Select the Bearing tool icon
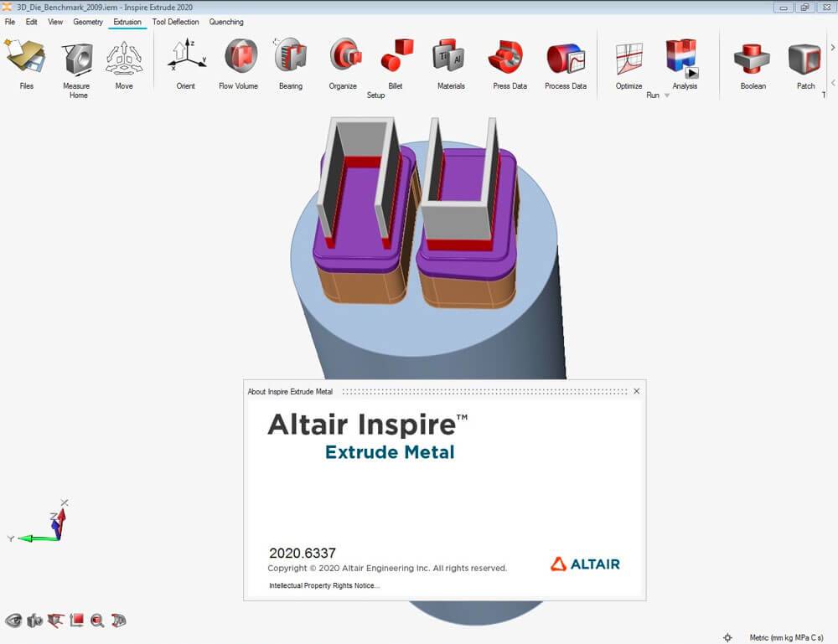Image resolution: width=838 pixels, height=644 pixels. point(290,57)
